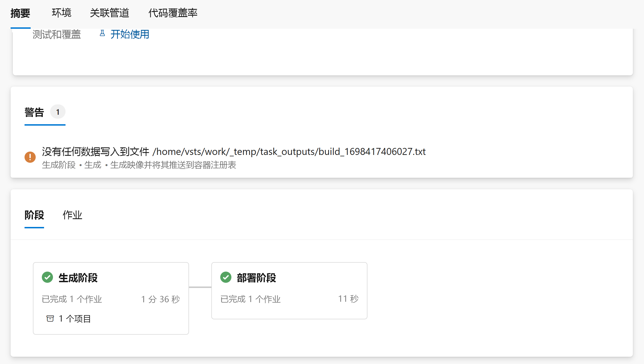Click the green checkmark on 生成阶段
Screen dimensions: 644x364
tap(47, 277)
